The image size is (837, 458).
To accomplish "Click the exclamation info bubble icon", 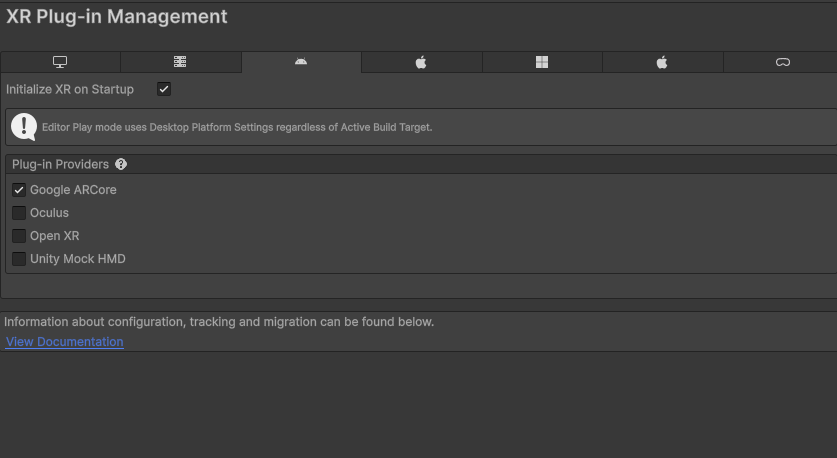I will [x=24, y=127].
